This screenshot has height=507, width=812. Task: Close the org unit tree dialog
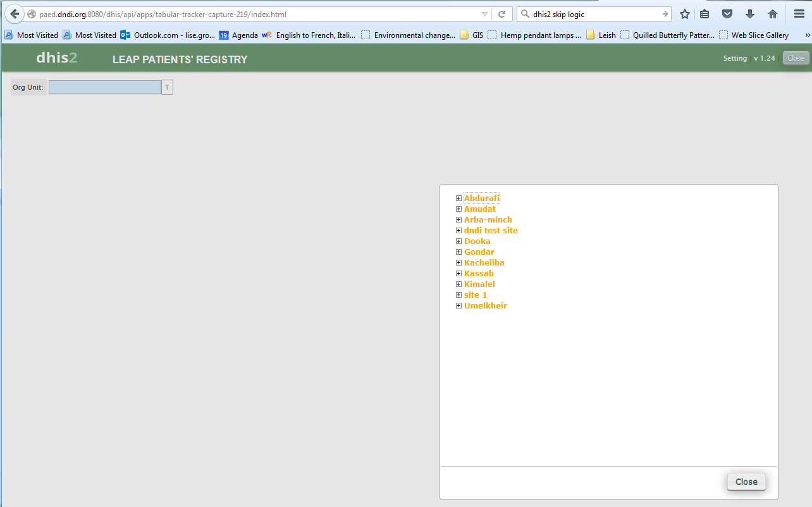tap(746, 482)
